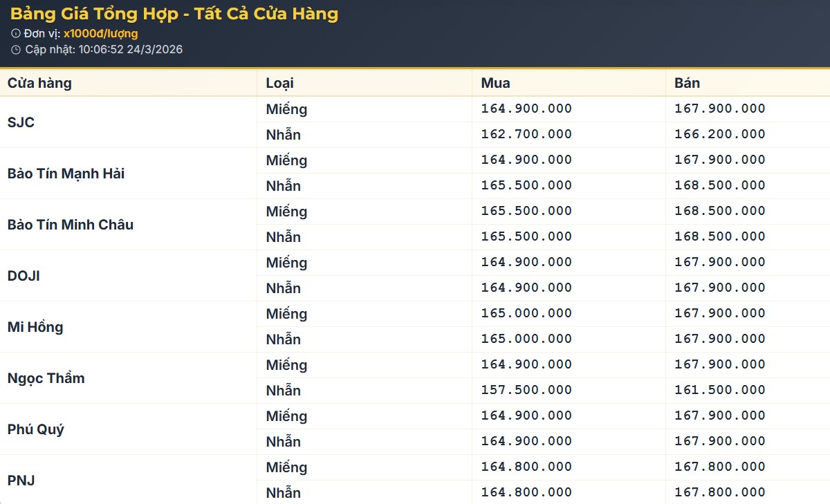This screenshot has height=504, width=830.
Task: Click the info icon beside Đơn vị
Action: 16,33
